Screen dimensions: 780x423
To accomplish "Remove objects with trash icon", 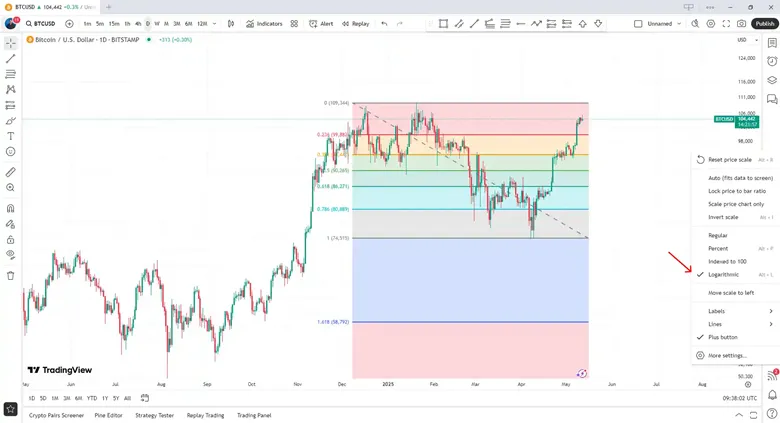I will coord(10,276).
